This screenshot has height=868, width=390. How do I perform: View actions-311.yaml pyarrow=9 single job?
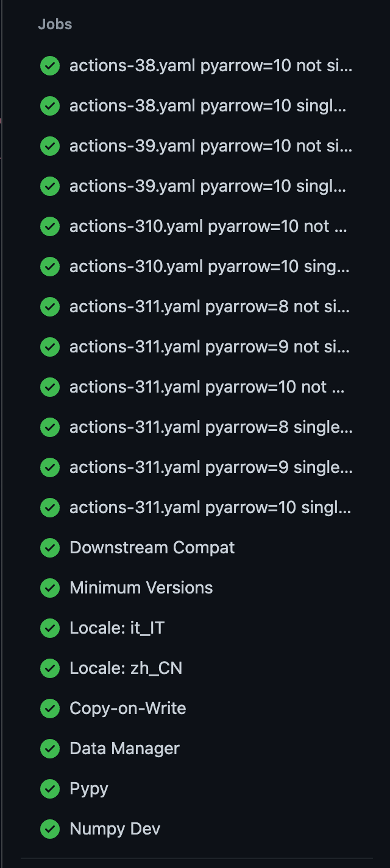click(x=196, y=467)
